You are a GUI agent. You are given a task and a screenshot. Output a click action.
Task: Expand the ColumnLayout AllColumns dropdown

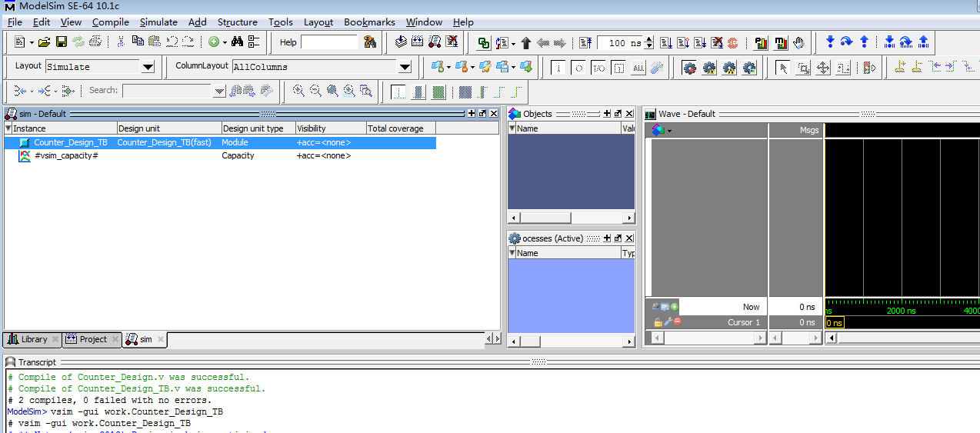(405, 68)
